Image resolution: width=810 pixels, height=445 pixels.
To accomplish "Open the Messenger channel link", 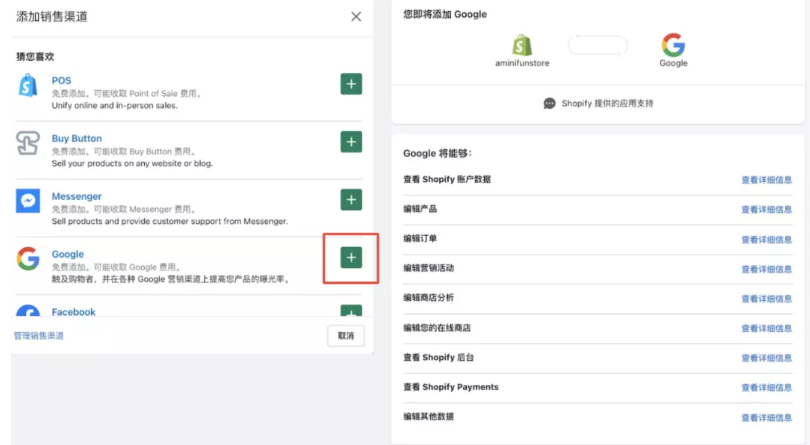I will [76, 196].
